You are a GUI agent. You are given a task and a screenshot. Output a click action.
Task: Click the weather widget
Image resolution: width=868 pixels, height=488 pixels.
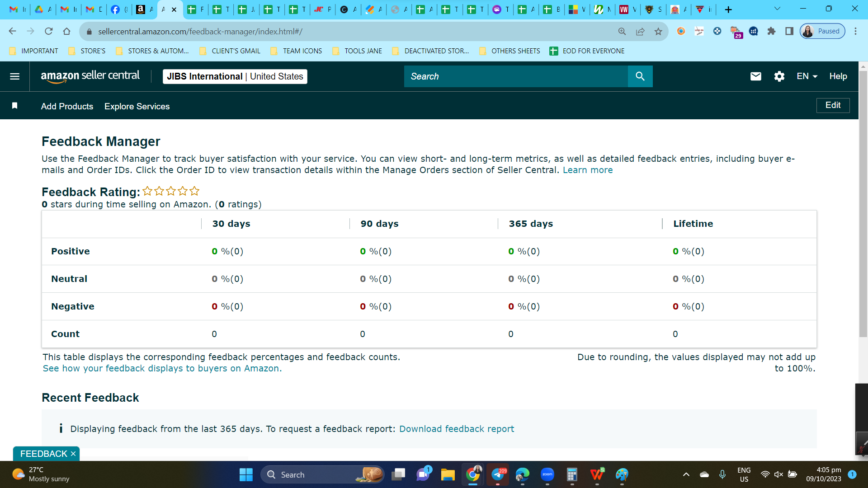coord(41,474)
